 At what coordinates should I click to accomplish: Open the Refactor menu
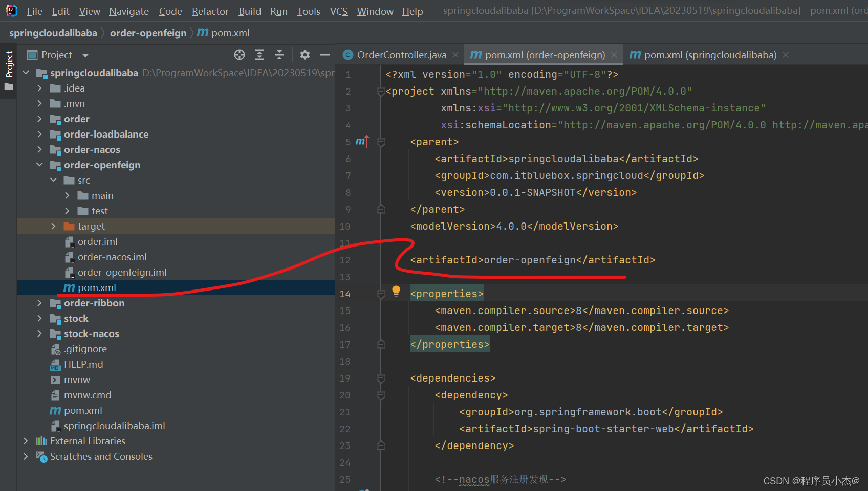[x=210, y=11]
